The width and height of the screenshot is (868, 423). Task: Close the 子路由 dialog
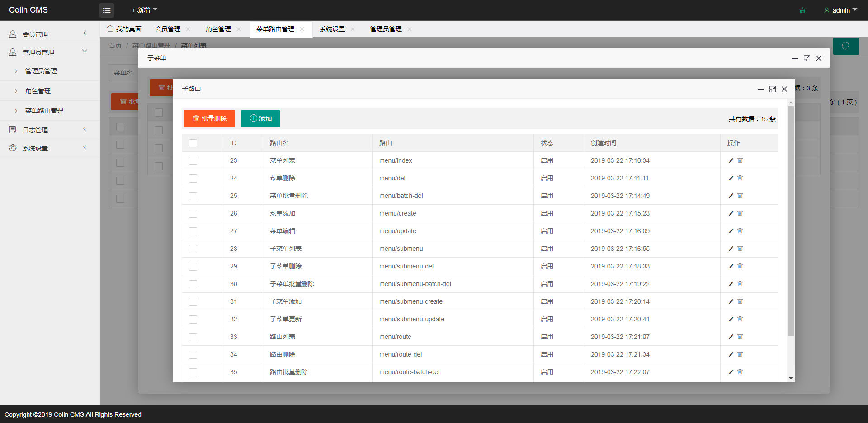click(x=784, y=89)
